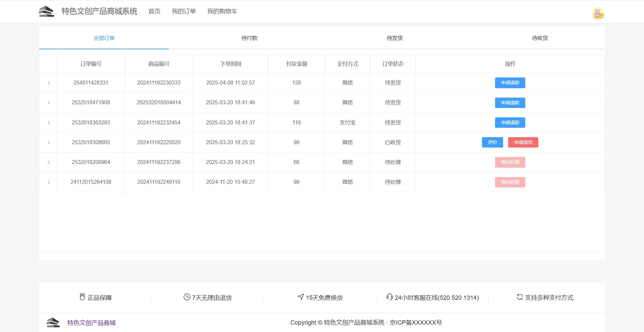644x332 pixels.
Task: Expand order row 254811428331
Action: pyautogui.click(x=49, y=83)
